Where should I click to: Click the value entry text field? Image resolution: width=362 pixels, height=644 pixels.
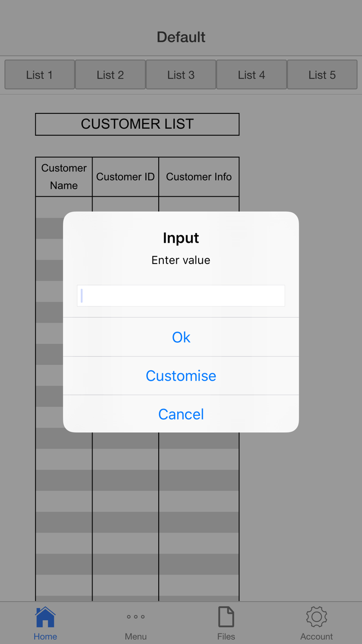click(180, 296)
